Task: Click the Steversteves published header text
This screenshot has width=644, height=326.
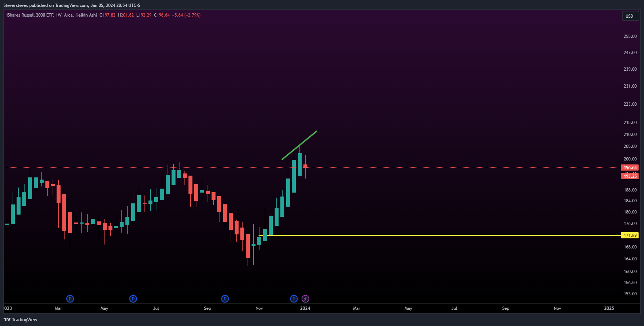Action: (x=72, y=5)
